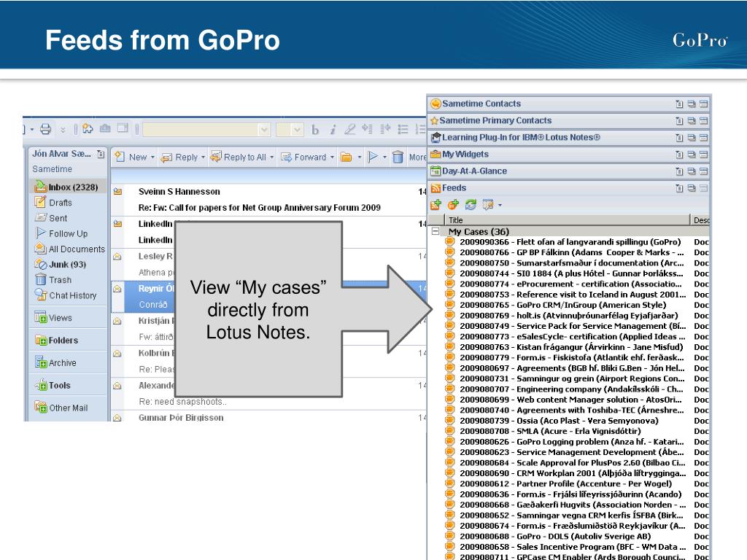Open the panel menu icon for Sametime Contacts

[x=679, y=104]
